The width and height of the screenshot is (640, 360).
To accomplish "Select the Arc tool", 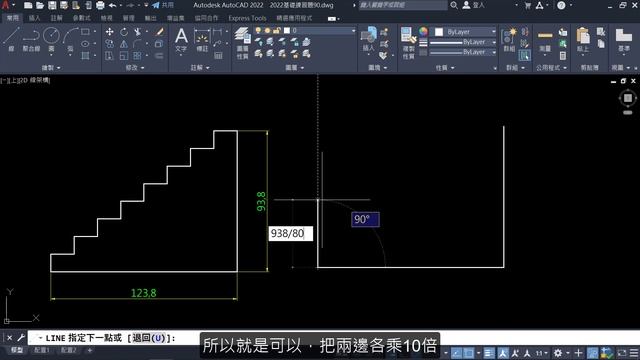I will point(70,39).
